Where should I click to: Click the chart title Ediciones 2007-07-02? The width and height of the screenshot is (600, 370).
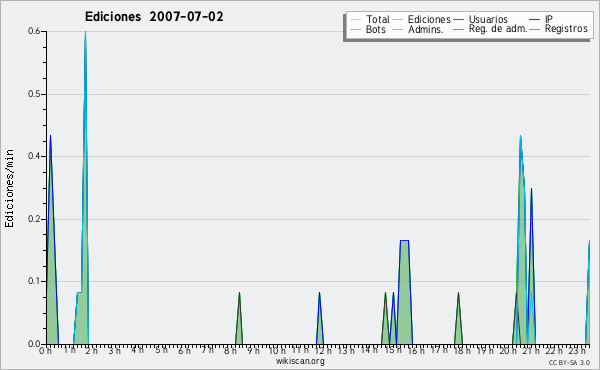154,17
